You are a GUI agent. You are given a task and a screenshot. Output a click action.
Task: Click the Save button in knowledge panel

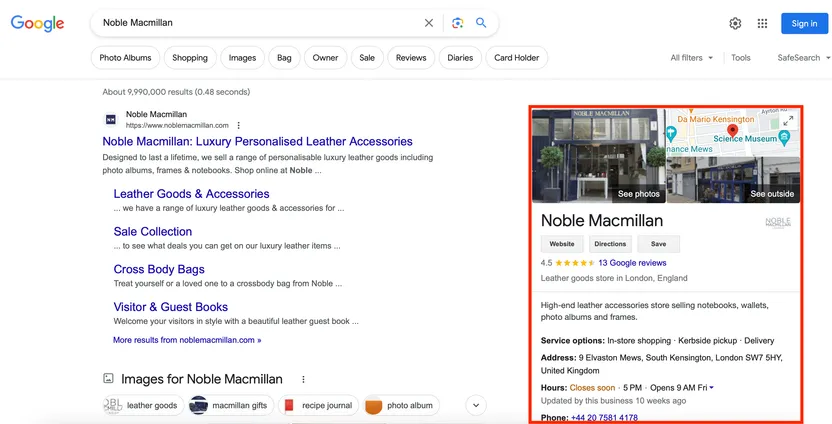(x=658, y=244)
